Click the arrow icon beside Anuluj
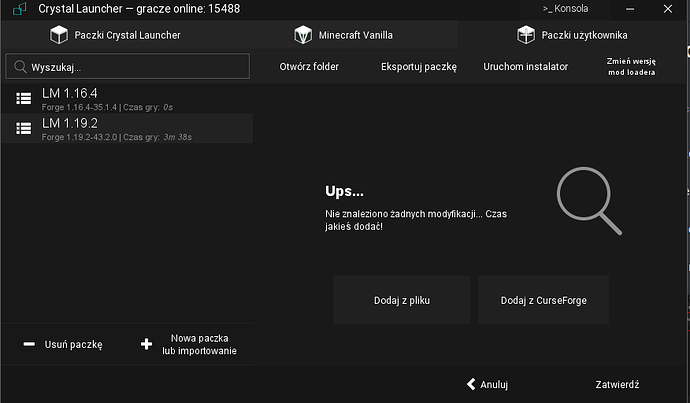This screenshot has width=690, height=403. click(470, 384)
